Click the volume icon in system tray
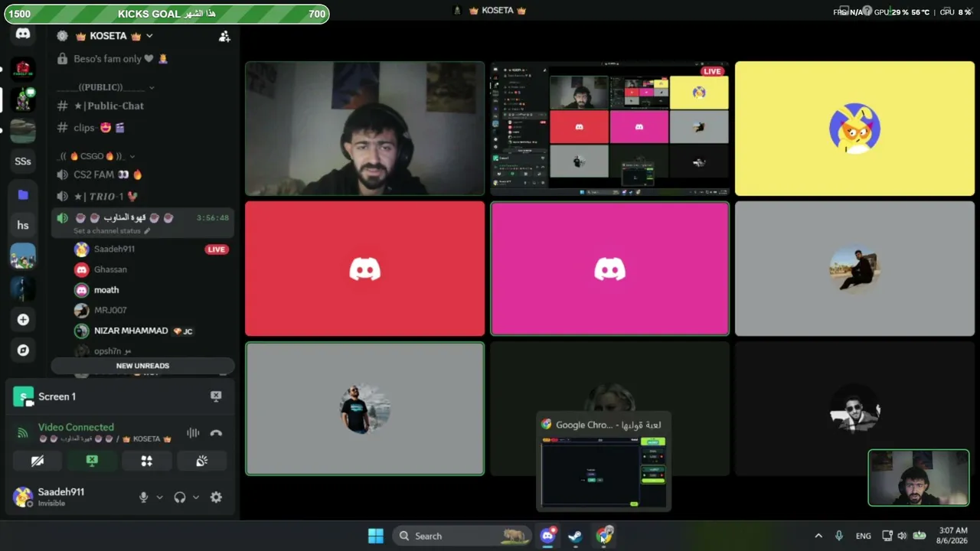The image size is (980, 551). [902, 536]
